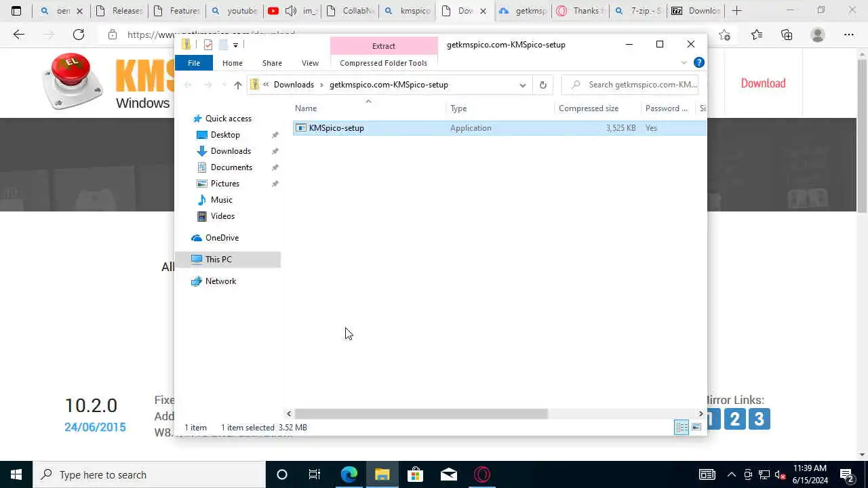Open the Edge profile avatar
This screenshot has width=868, height=488.
[x=818, y=35]
